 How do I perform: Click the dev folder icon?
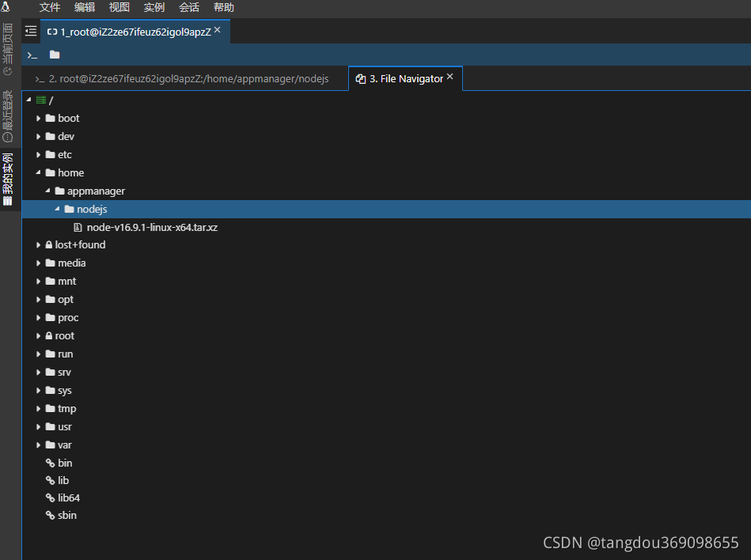point(51,136)
